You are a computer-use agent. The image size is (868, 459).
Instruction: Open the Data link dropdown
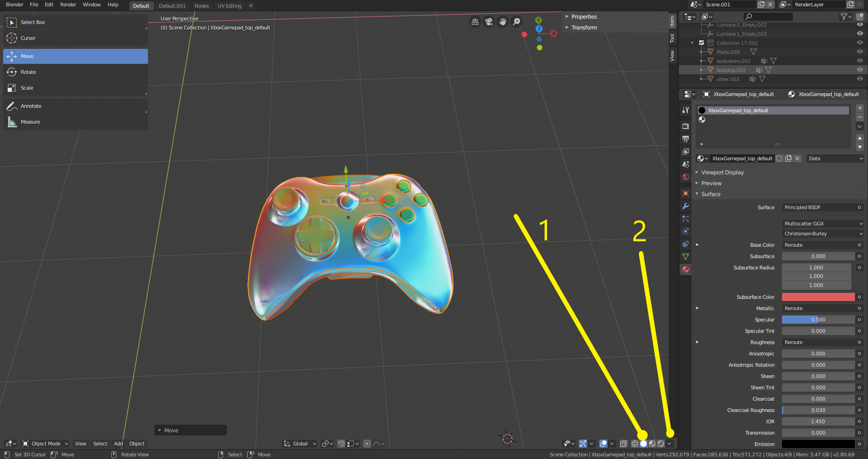[835, 158]
